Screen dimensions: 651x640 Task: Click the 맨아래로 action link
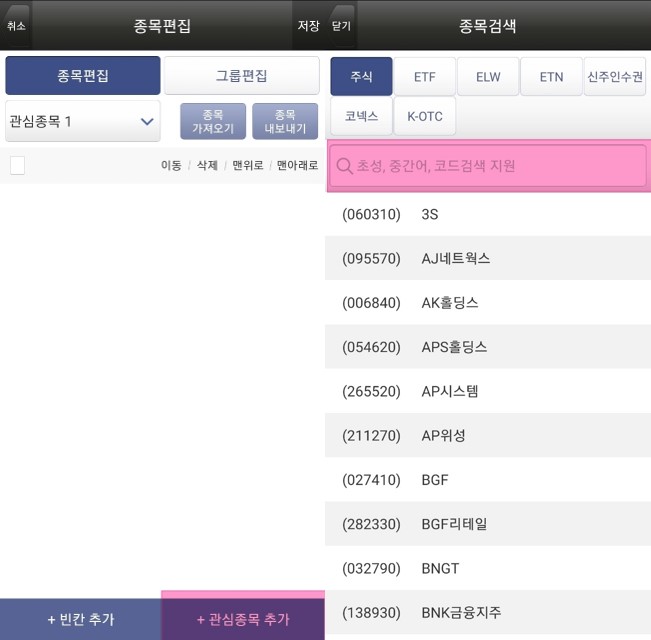point(297,165)
